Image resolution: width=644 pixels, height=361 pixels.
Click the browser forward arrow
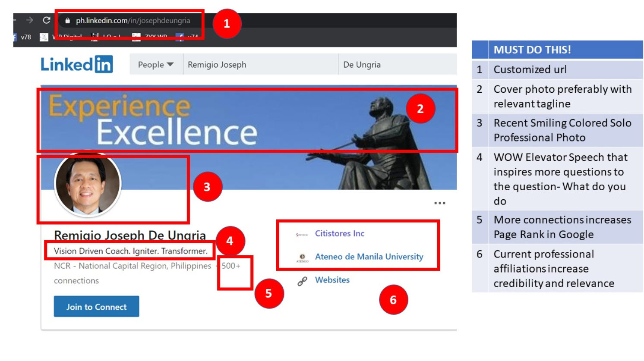click(29, 20)
